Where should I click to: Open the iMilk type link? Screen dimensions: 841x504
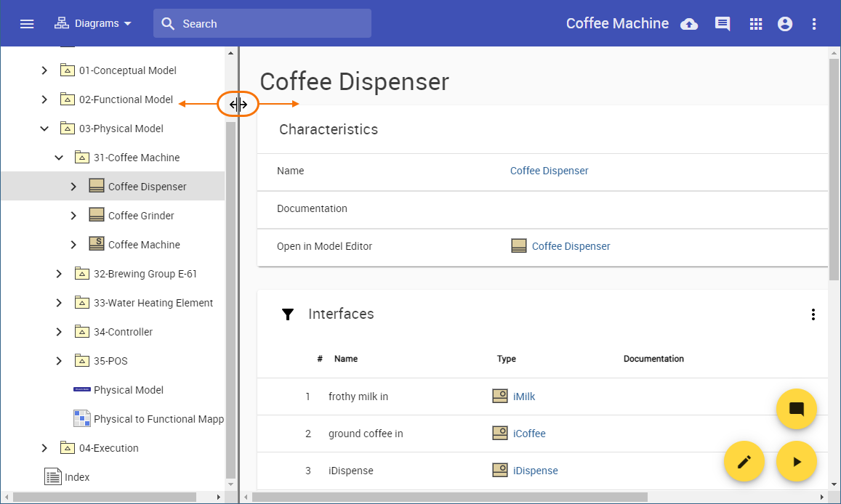[x=523, y=397]
